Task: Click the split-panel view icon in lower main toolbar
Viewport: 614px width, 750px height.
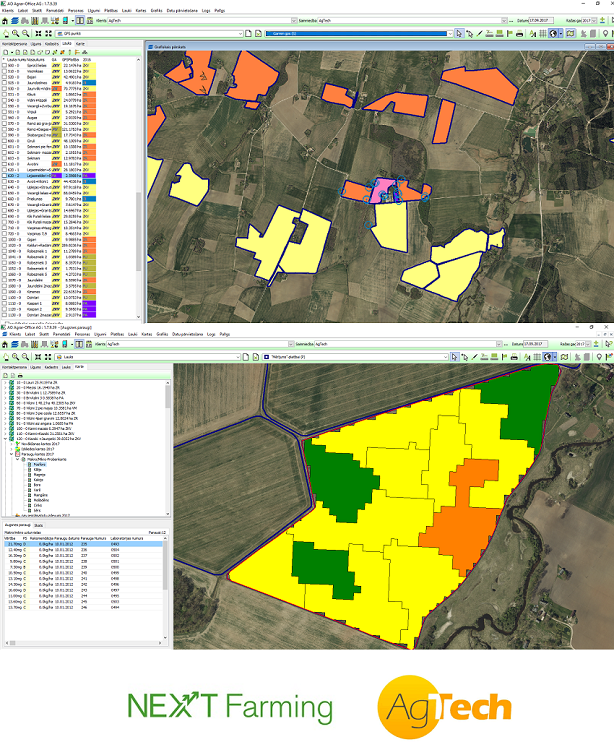Action: 79,344
